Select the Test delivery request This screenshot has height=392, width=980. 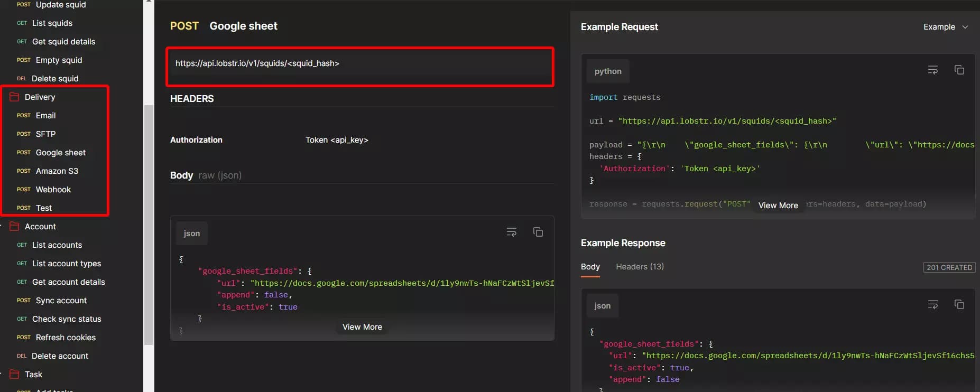(43, 208)
